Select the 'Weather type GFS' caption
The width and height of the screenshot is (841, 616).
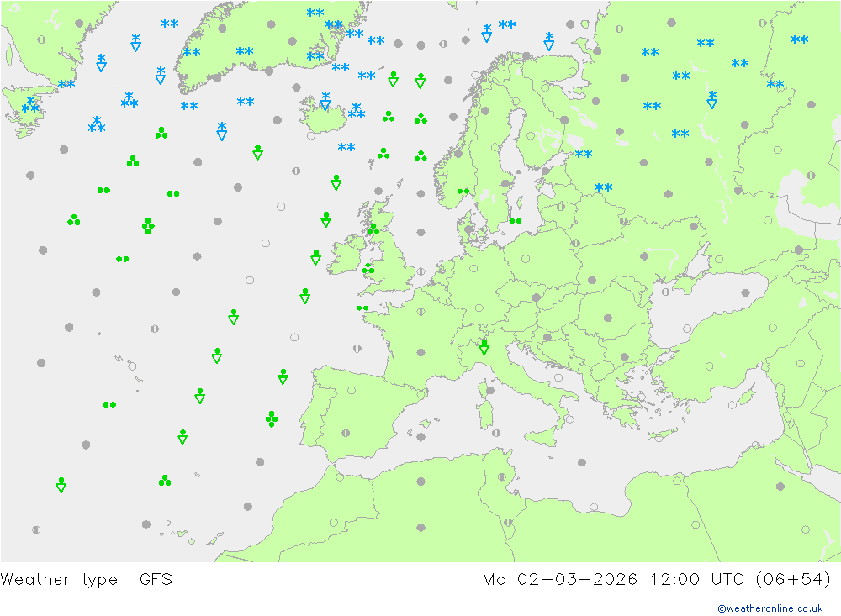pos(87,579)
